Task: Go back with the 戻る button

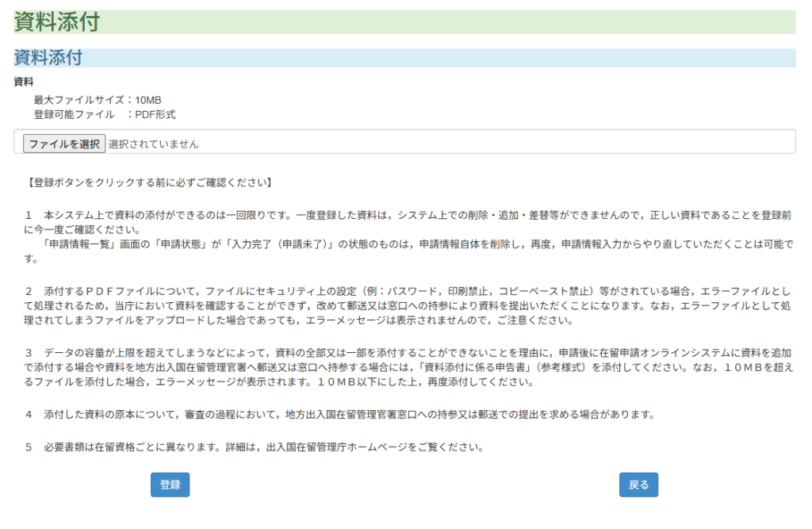Action: 638,485
